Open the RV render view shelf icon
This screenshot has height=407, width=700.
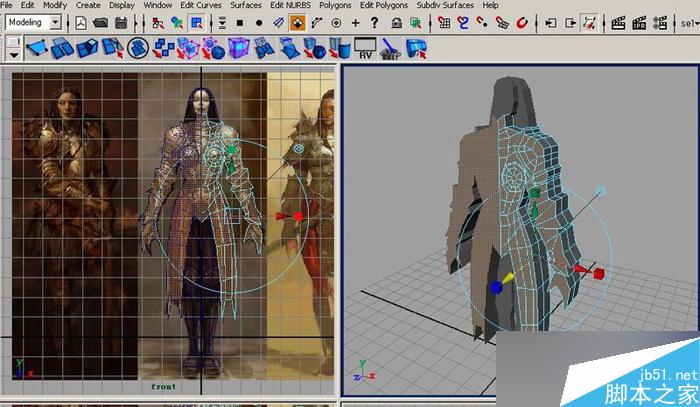click(x=365, y=48)
